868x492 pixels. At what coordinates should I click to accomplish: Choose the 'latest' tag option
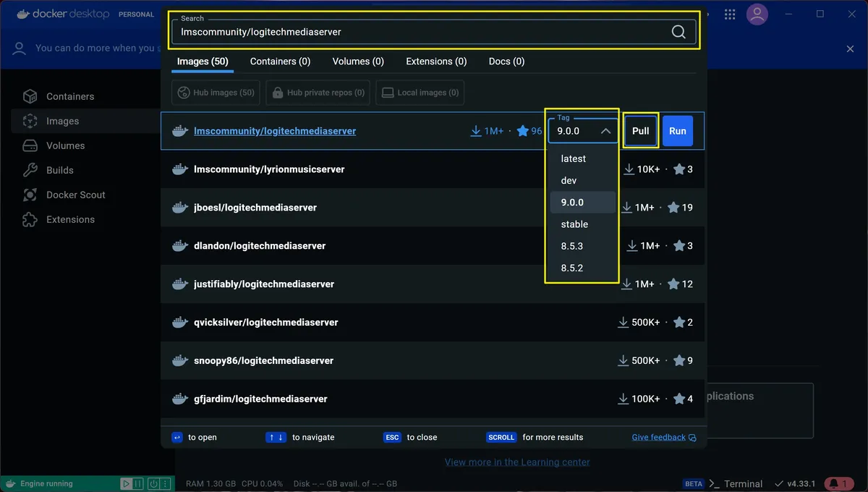point(583,158)
